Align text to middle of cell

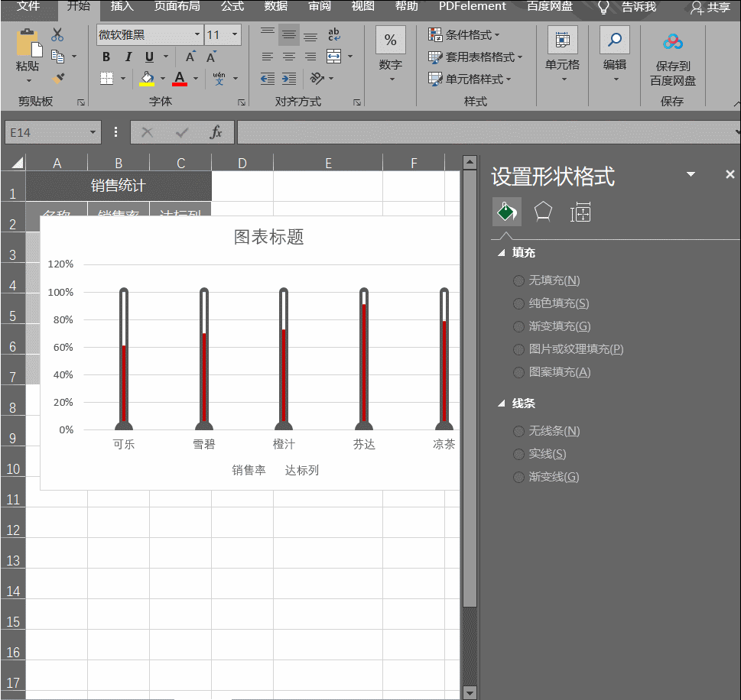[x=289, y=34]
